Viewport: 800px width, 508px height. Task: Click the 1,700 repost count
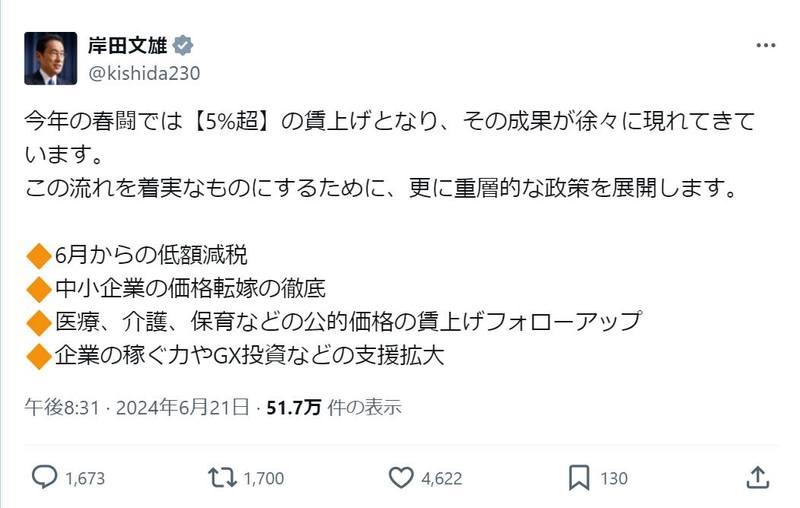[x=264, y=478]
